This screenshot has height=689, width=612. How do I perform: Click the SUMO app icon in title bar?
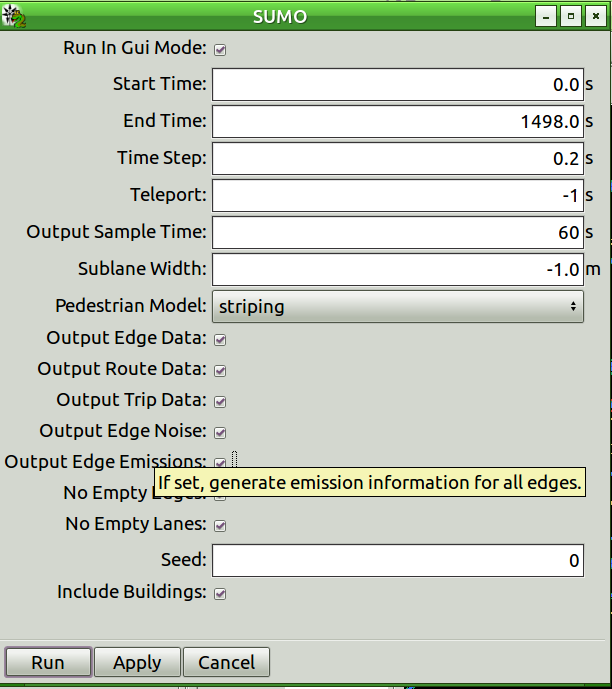click(15, 16)
